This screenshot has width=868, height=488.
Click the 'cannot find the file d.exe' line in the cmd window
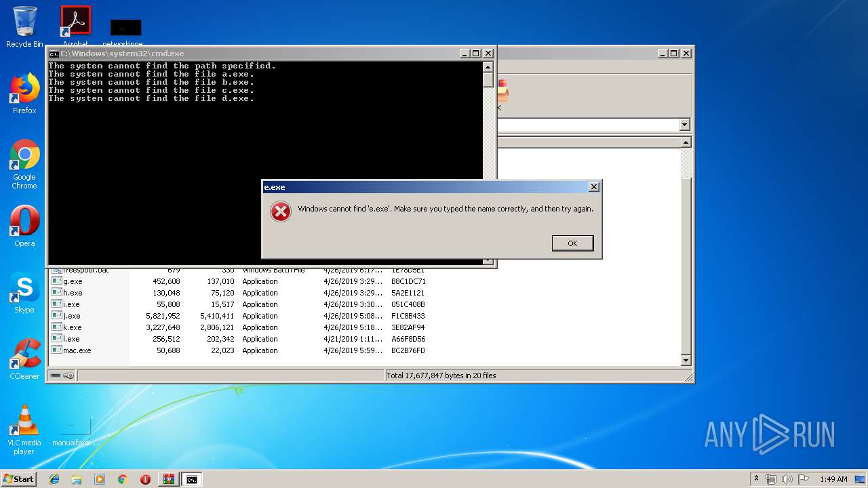click(151, 98)
